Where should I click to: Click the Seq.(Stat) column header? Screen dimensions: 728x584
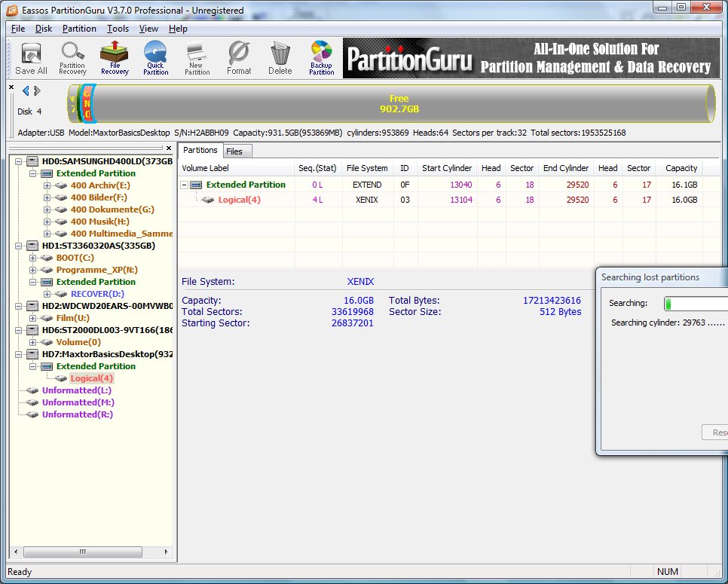(318, 168)
